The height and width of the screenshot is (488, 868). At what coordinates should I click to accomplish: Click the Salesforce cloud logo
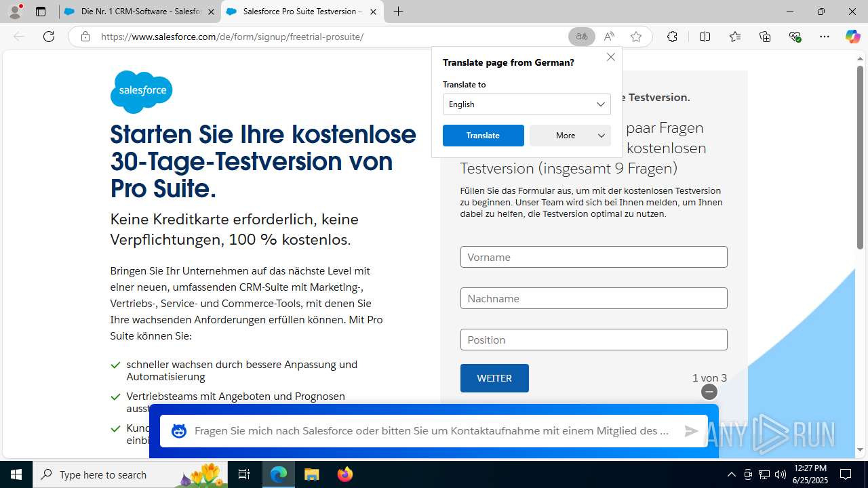[141, 91]
